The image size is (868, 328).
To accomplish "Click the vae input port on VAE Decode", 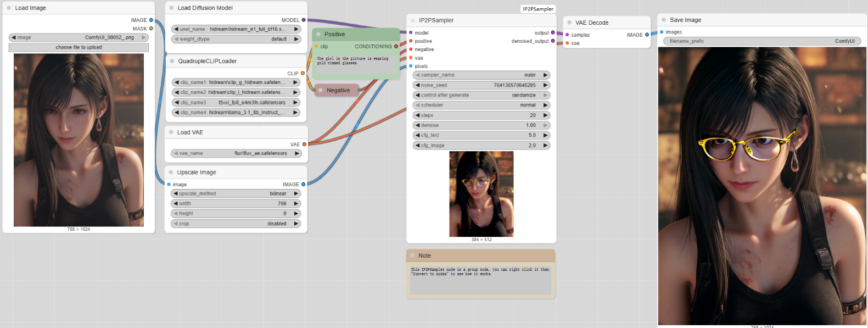I will [x=567, y=43].
